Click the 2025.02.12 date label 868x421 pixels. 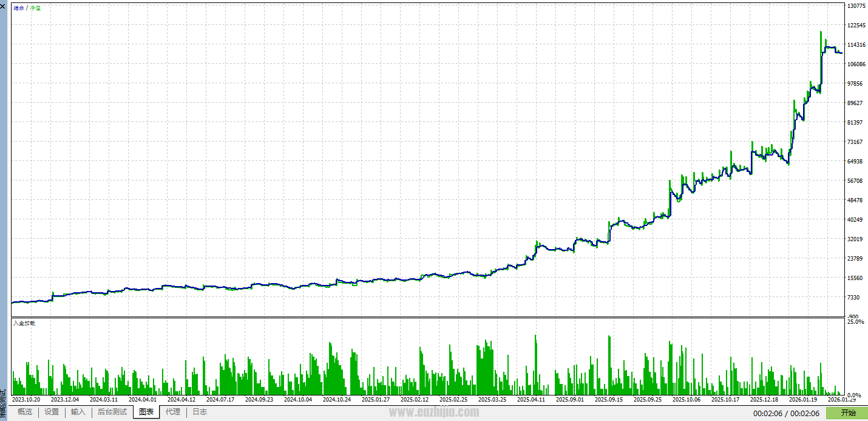[415, 400]
